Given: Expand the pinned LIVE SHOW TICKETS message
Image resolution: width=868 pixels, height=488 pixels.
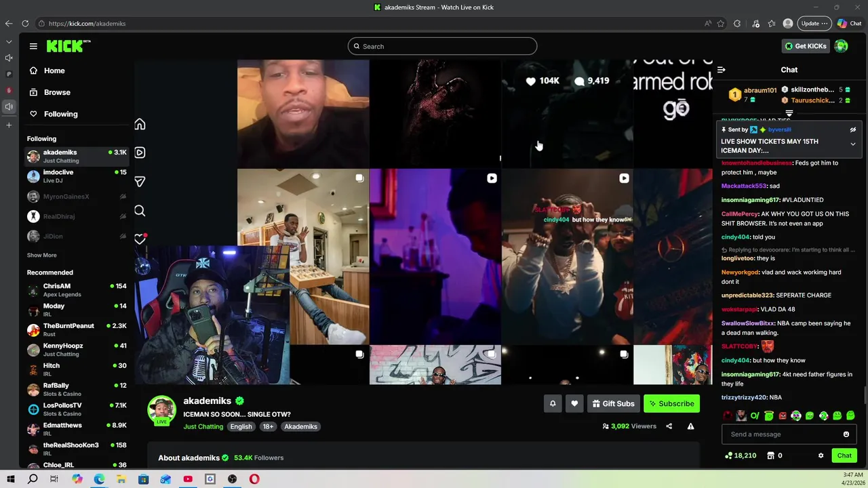Looking at the screenshot, I should tap(853, 144).
